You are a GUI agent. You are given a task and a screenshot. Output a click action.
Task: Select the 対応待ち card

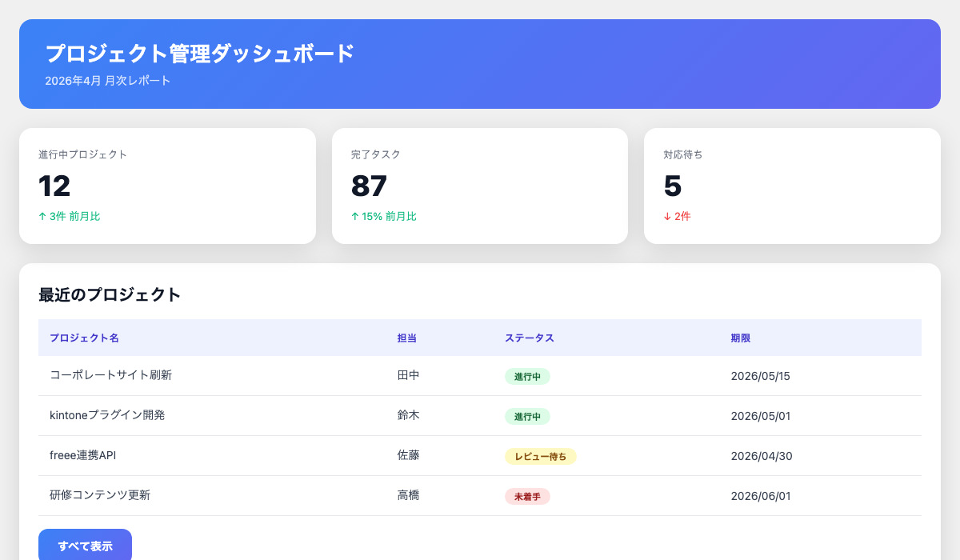pos(792,186)
